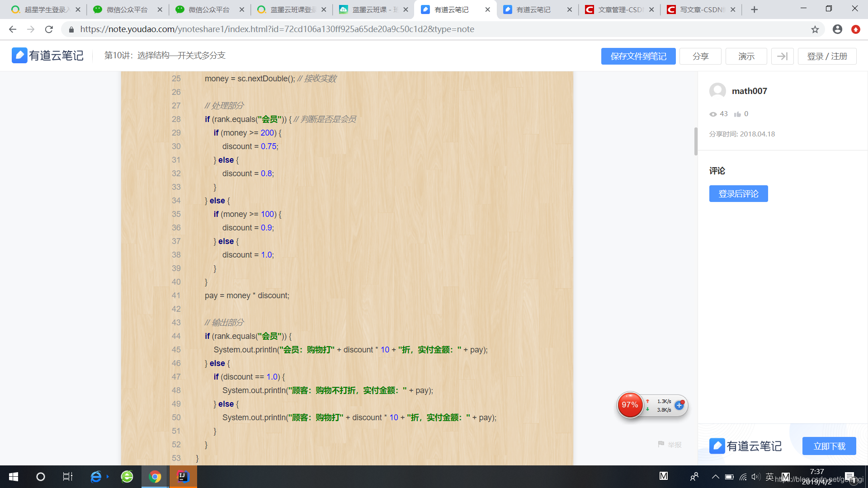Click the blue plus icon on speed widget
Image resolution: width=868 pixels, height=488 pixels.
click(679, 405)
